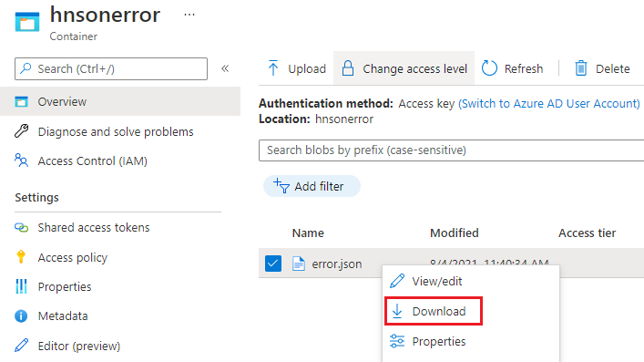Viewport: 644px width, 362px height.
Task: Click the lock icon for Change access level
Action: click(348, 68)
